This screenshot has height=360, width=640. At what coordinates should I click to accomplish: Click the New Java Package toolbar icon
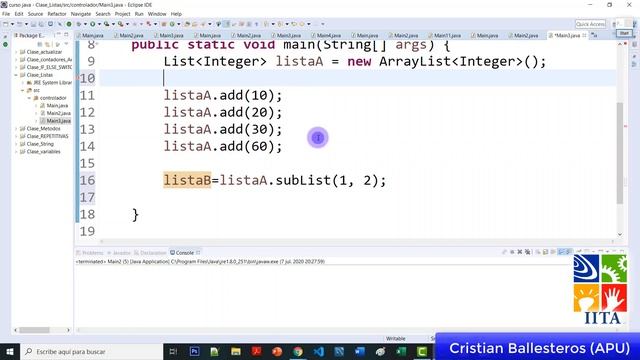pyautogui.click(x=164, y=24)
